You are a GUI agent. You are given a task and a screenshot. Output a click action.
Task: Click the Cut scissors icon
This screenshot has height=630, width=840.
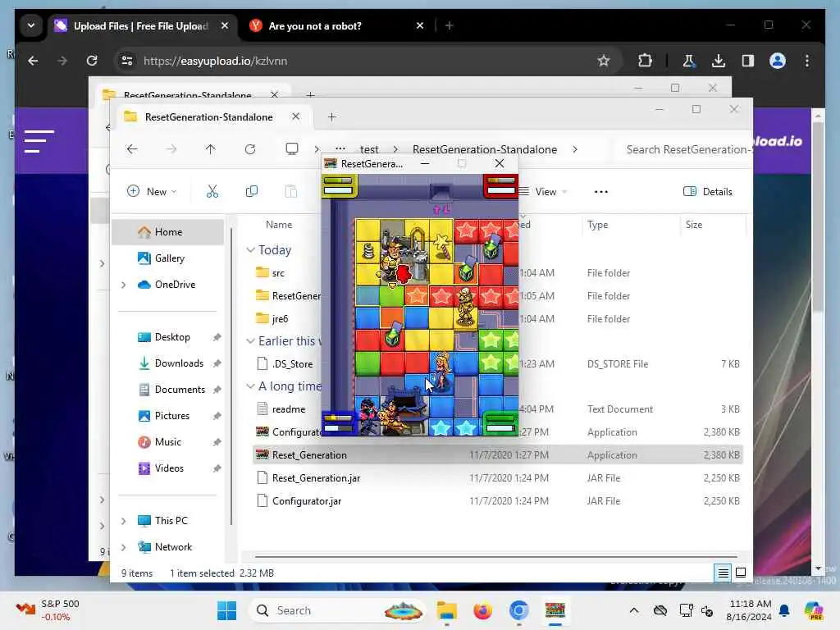[212, 191]
